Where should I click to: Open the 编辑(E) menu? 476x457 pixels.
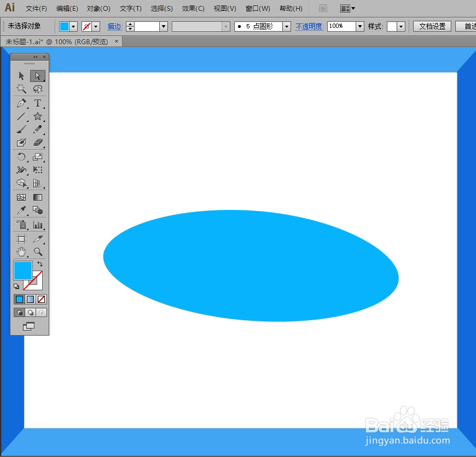pos(67,9)
